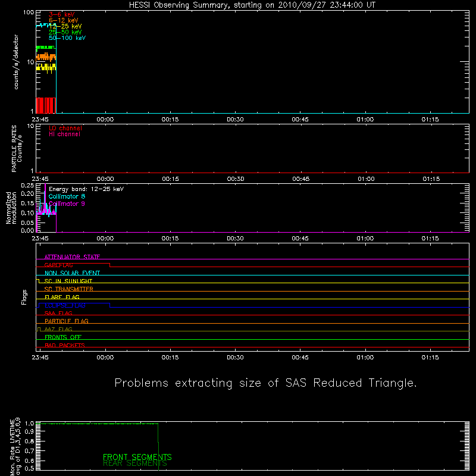
Task: Click the "0.25" tick on the modulation axis
Action: (27, 185)
